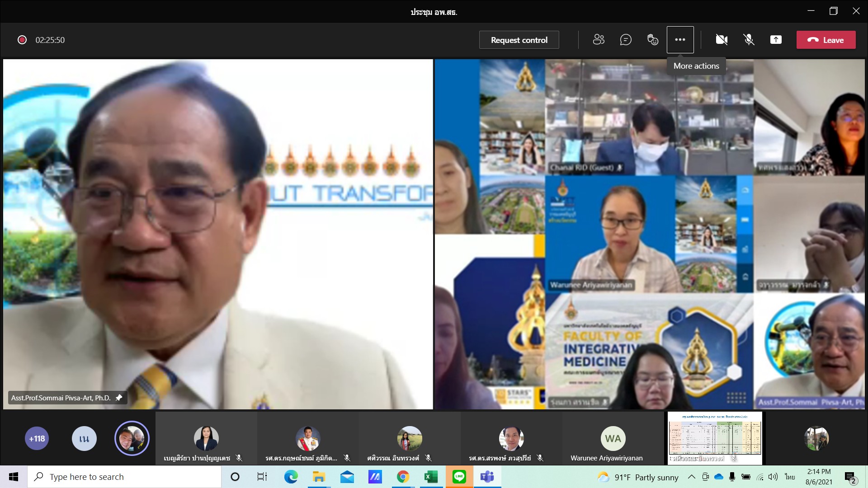
Task: Click Warunee Ariyawiriyanan's video tile
Action: [649, 234]
